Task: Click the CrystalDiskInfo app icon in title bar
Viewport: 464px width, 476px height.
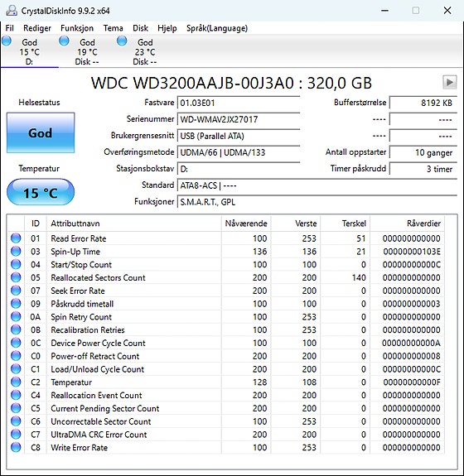Action: (x=12, y=11)
